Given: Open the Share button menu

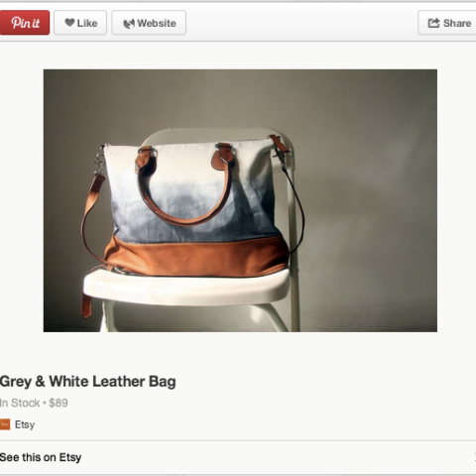Looking at the screenshot, I should [x=447, y=23].
